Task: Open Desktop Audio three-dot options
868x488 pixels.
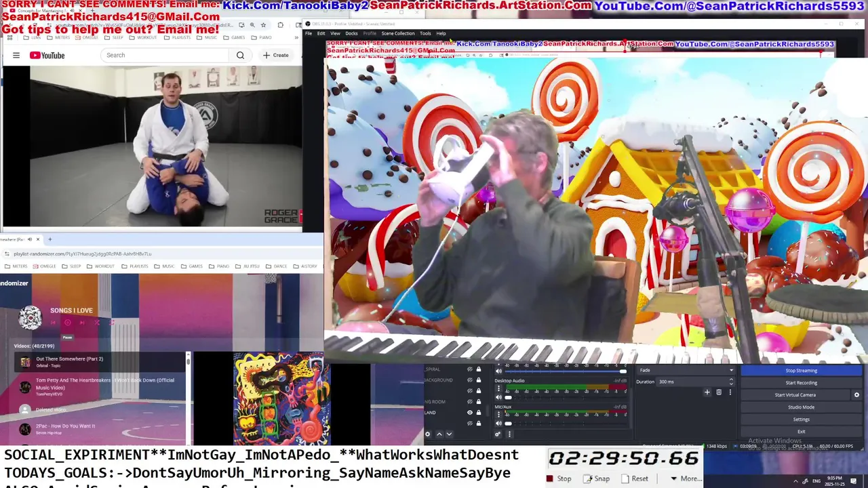Action: pyautogui.click(x=499, y=389)
